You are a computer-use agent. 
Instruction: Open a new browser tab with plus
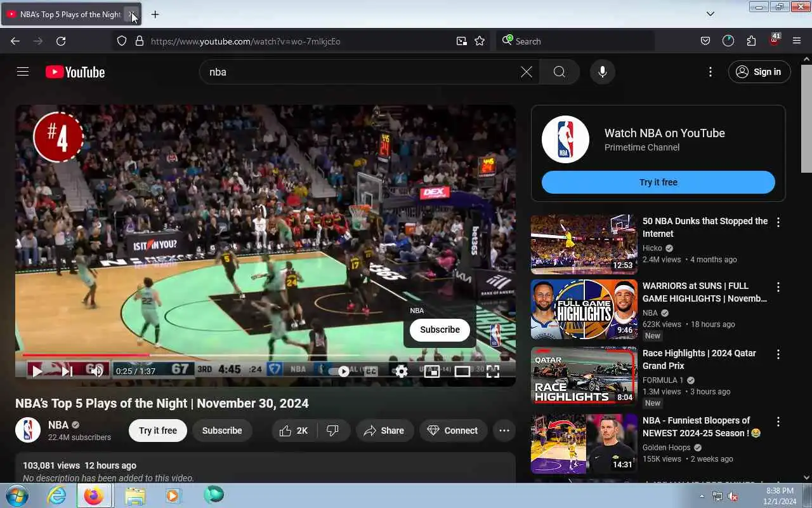tap(155, 14)
